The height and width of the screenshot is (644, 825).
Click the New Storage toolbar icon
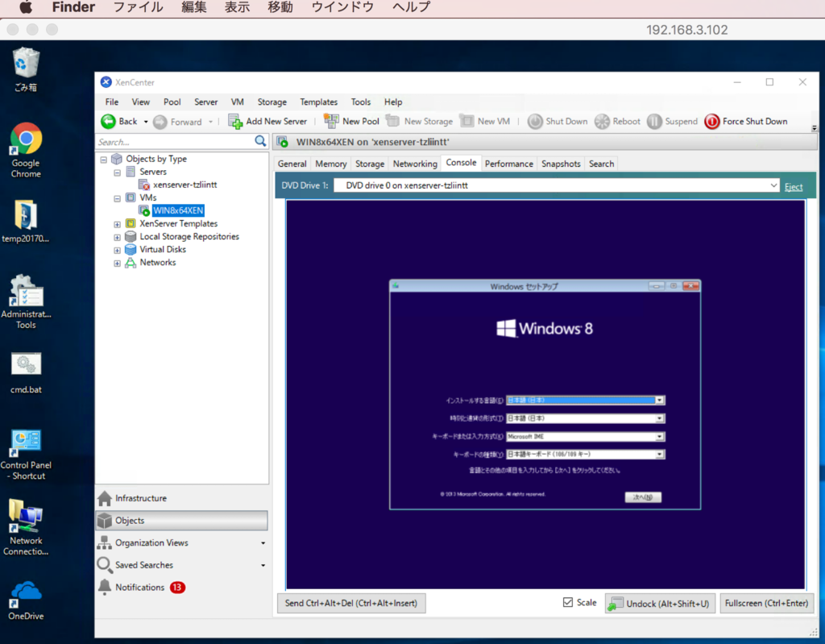[392, 121]
